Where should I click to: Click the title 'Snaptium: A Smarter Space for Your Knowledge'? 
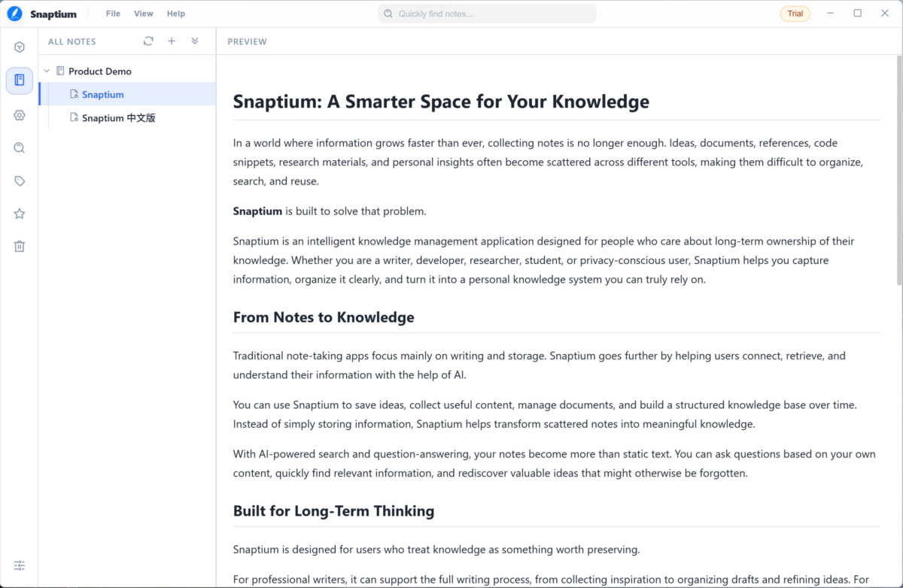click(x=441, y=102)
